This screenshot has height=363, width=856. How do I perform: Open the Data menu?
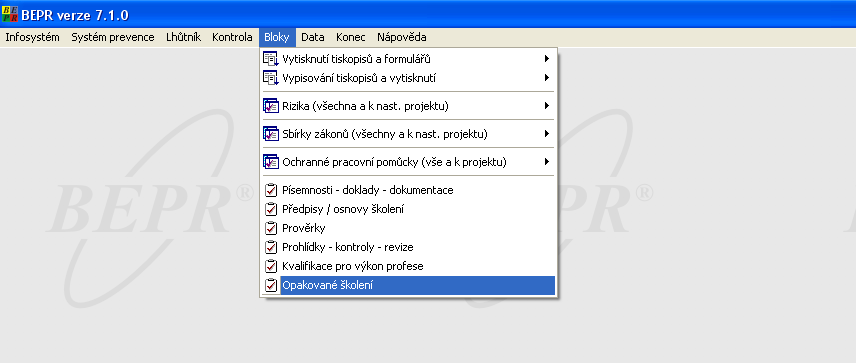pyautogui.click(x=313, y=38)
